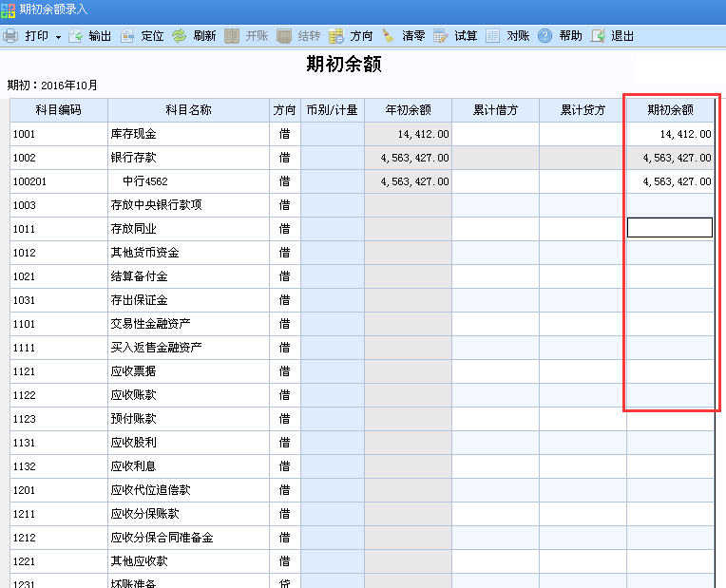The width and height of the screenshot is (726, 588).
Task: Select the 其他货币资金 account name
Action: click(144, 253)
